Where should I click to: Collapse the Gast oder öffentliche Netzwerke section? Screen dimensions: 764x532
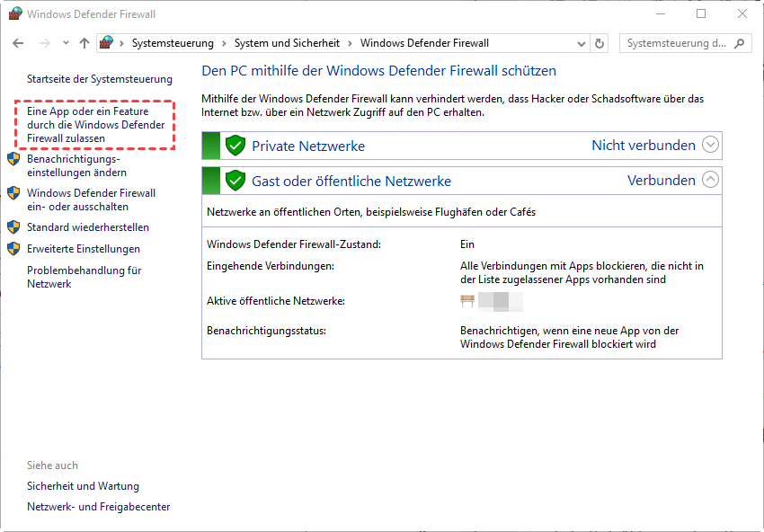pyautogui.click(x=710, y=180)
